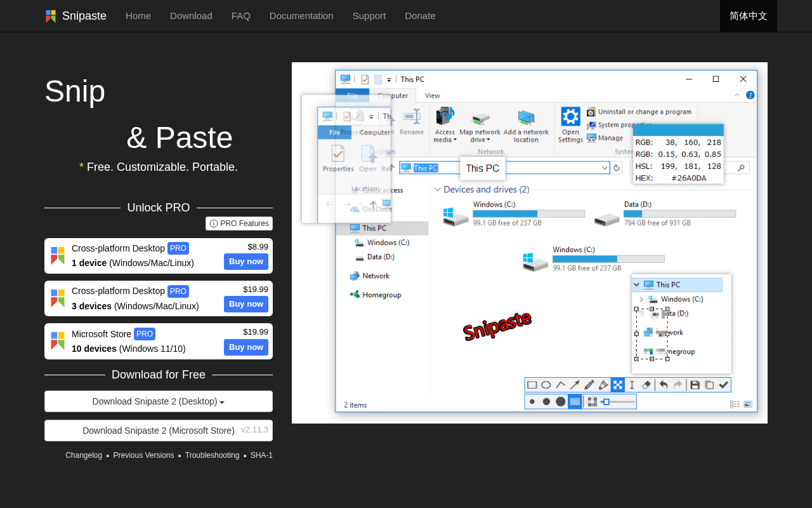Click the undo arrow in demo screenshot toolbar
Screen dimensions: 812x508
(664, 385)
